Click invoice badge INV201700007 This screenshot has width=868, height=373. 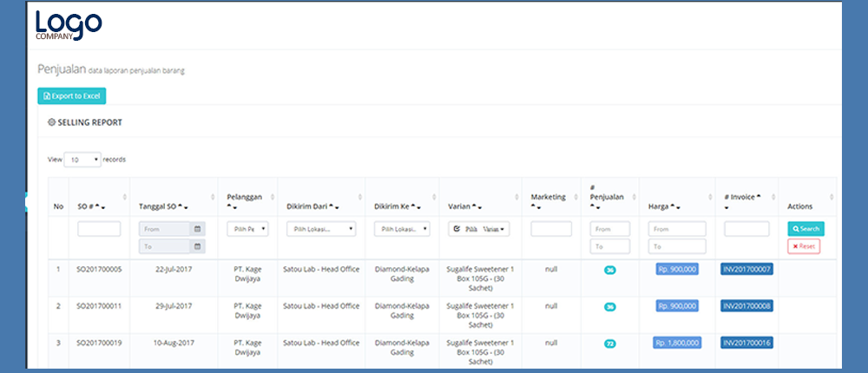pos(746,269)
